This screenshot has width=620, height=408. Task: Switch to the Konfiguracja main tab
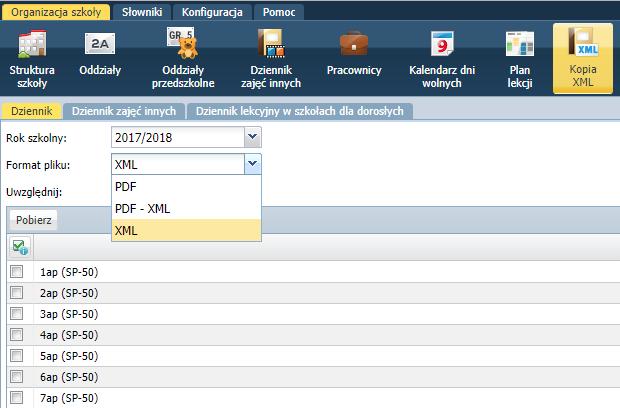pyautogui.click(x=212, y=12)
